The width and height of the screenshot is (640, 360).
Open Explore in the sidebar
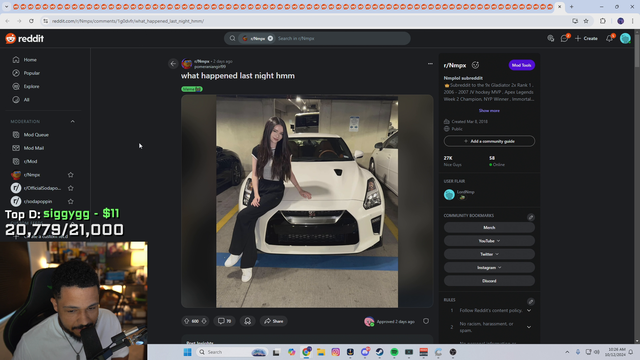pos(31,87)
